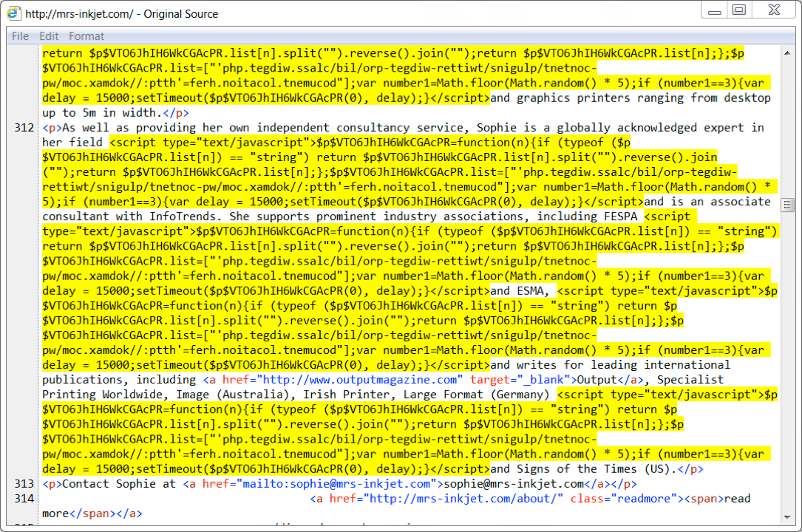Click the vertical scrollbar thumb
The height and width of the screenshot is (532, 802).
tap(787, 205)
